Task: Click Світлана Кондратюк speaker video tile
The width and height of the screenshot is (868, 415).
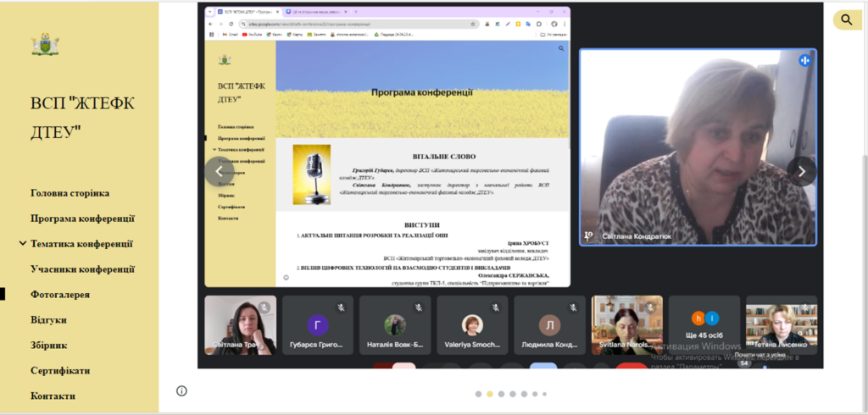Action: point(698,147)
